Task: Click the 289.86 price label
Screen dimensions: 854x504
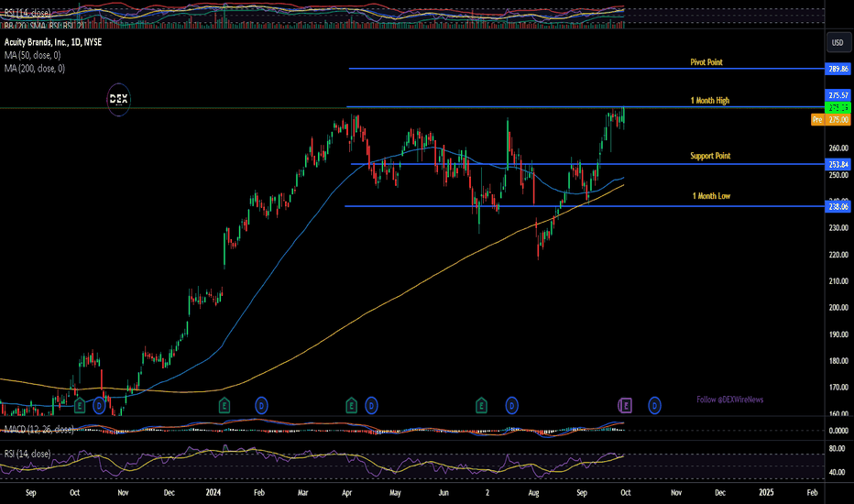Action: pyautogui.click(x=838, y=69)
